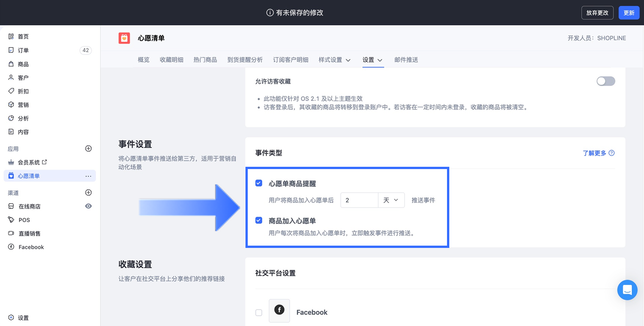Click the 折扣 tag icon
This screenshot has height=326, width=644.
11,91
